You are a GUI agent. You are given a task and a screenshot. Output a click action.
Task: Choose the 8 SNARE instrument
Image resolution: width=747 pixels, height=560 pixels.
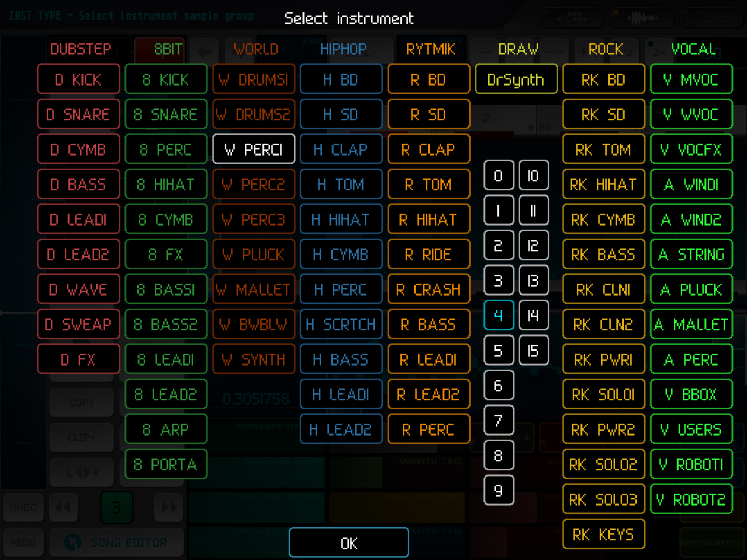tap(166, 115)
